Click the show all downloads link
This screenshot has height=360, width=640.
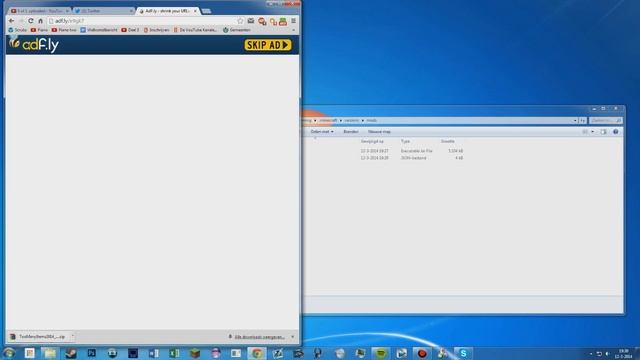point(259,337)
